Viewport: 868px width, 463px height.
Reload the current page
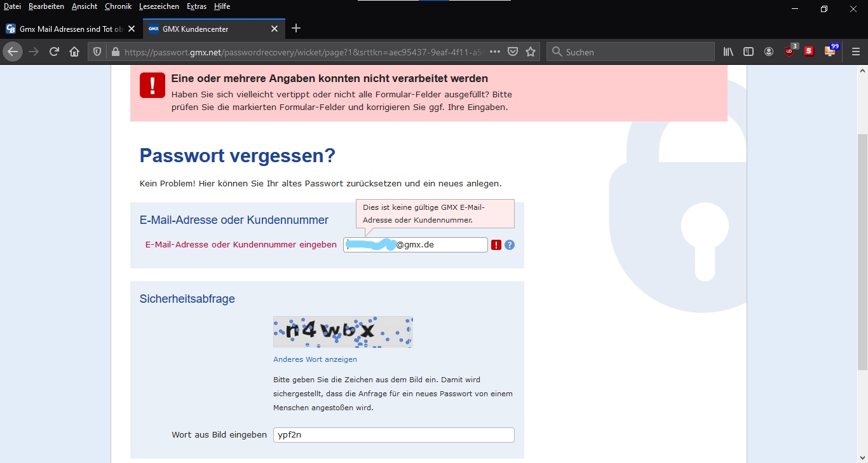[x=55, y=52]
